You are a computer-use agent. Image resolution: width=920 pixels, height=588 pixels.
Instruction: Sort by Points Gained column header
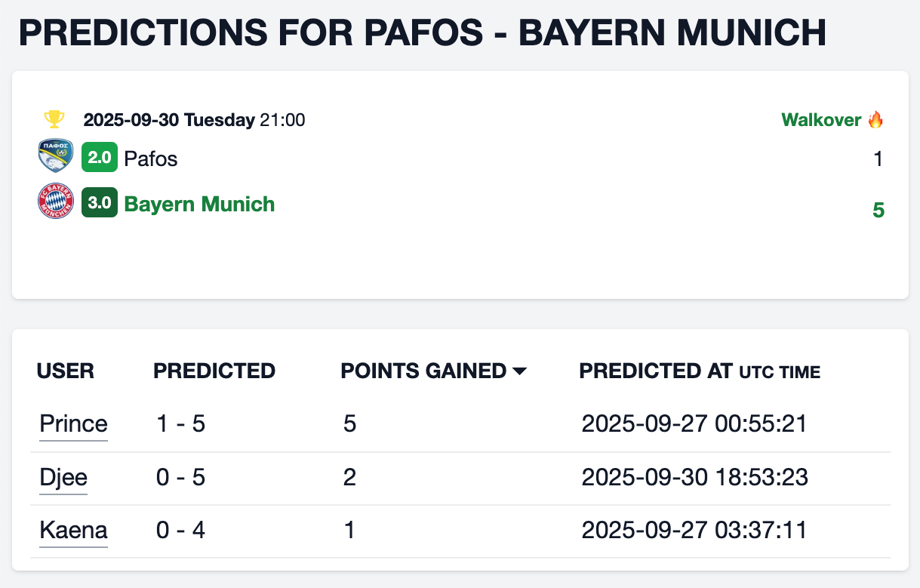tap(423, 371)
